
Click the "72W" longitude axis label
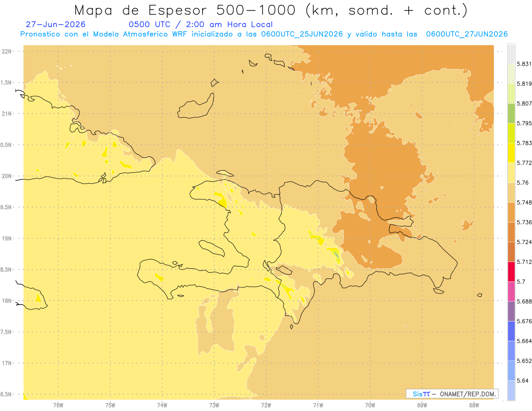[266, 405]
